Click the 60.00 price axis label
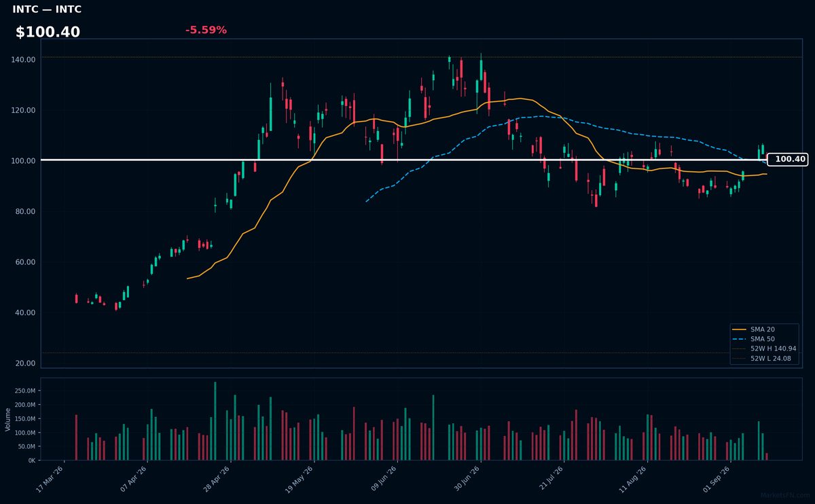The height and width of the screenshot is (504, 815). (26, 262)
